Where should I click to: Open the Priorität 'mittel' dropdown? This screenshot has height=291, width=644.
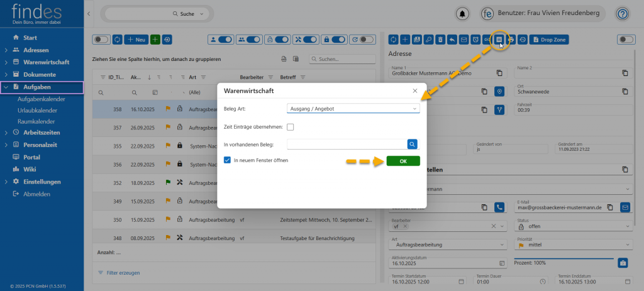pos(572,244)
